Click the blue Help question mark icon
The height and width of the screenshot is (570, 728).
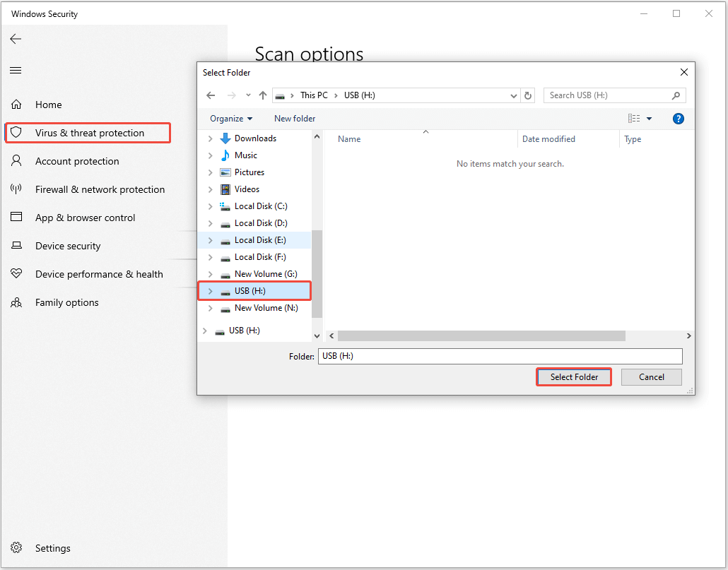pos(679,118)
